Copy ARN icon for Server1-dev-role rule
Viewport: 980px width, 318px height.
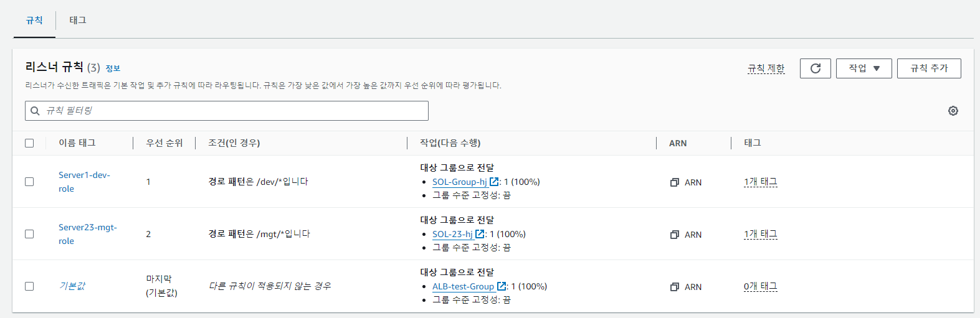point(674,182)
